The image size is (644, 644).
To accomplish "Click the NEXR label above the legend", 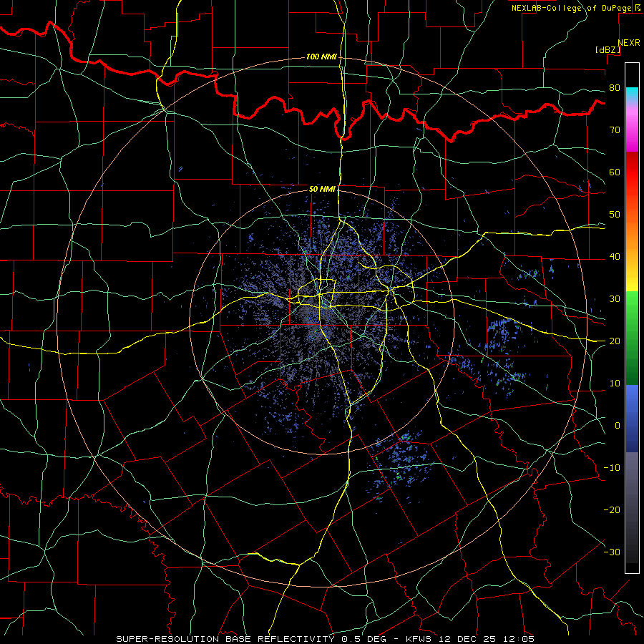I will click(628, 43).
